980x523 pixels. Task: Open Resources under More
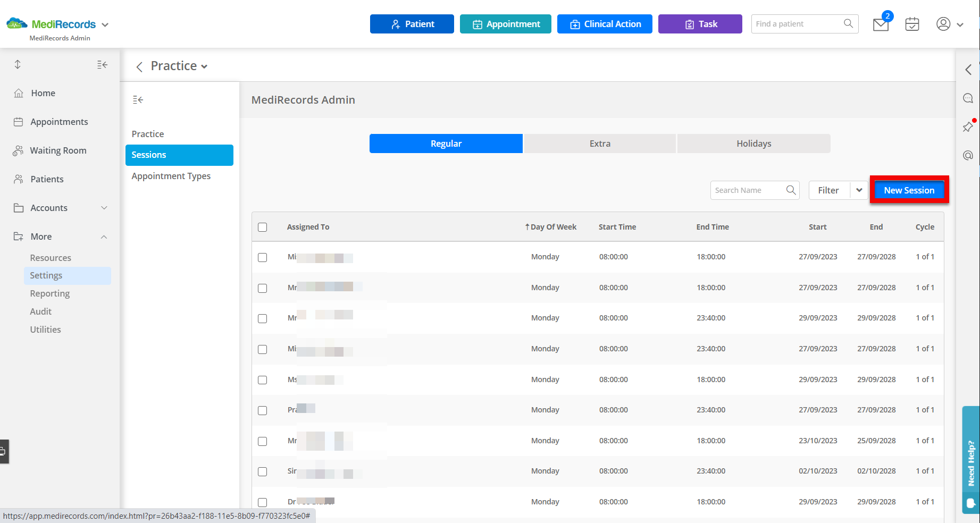[51, 258]
